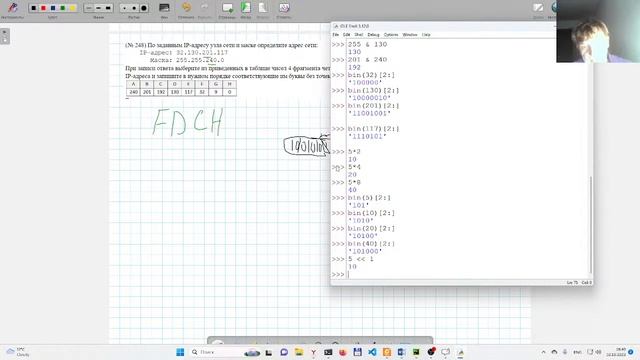Image resolution: width=640 pixels, height=360 pixels.
Task: Open File Explorer from taskbar
Action: click(299, 352)
